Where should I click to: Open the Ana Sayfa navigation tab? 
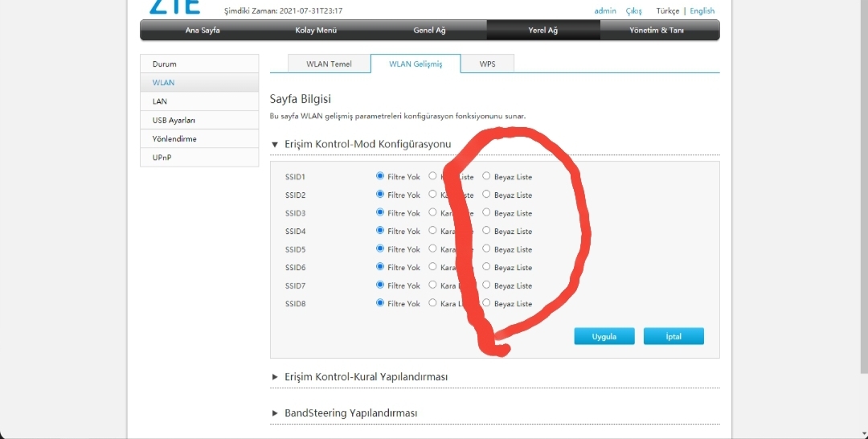[x=203, y=31]
